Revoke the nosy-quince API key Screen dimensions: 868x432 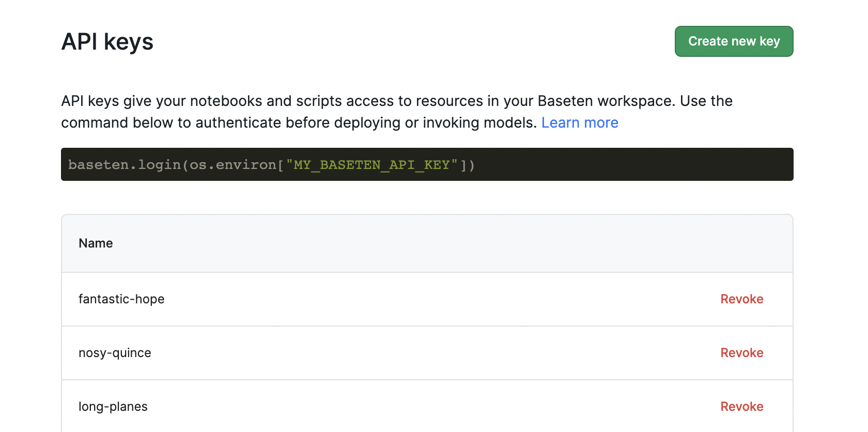point(742,353)
